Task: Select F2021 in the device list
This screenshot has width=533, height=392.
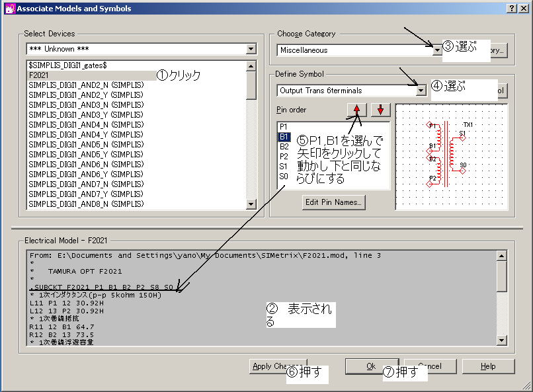Action: point(137,75)
